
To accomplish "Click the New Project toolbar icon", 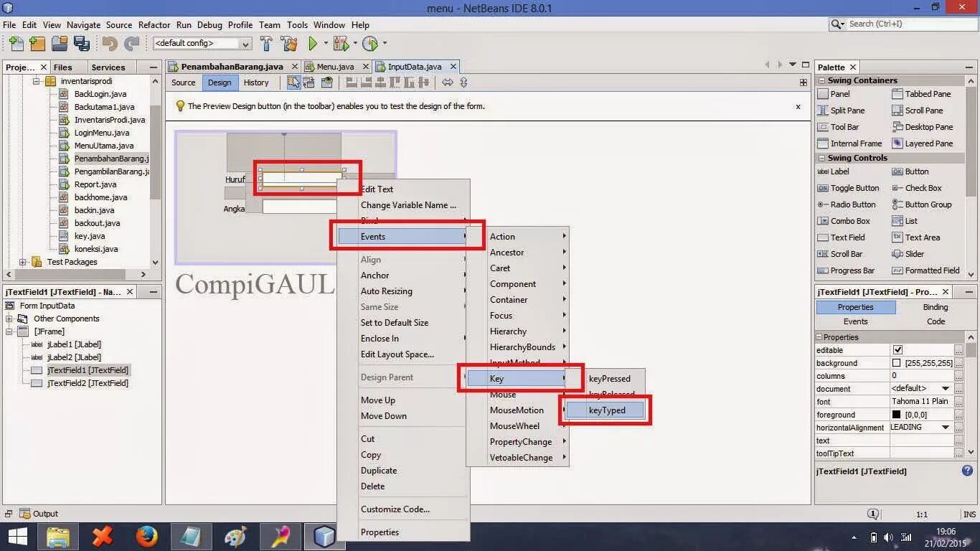I will click(x=37, y=44).
